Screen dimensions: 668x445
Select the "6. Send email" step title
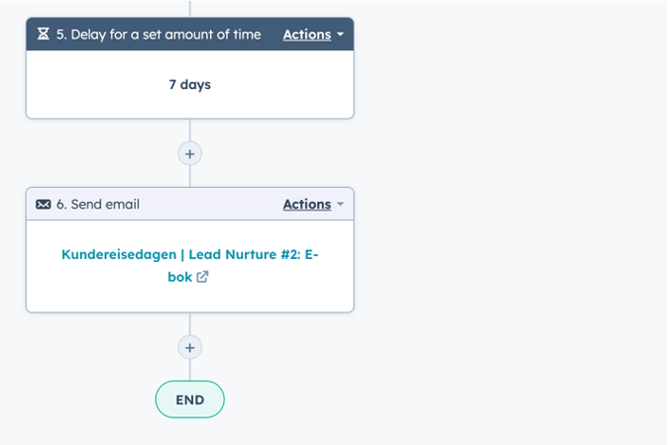click(98, 204)
